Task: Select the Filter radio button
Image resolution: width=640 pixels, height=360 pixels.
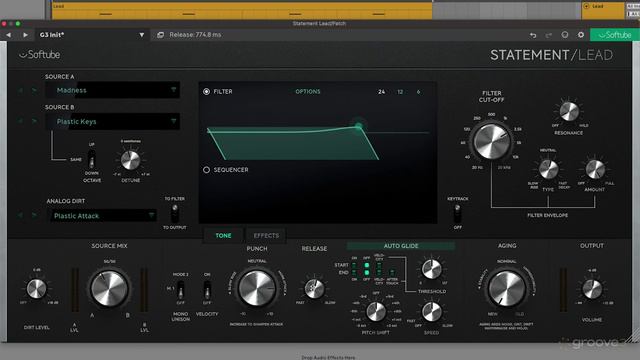Action: (x=207, y=91)
